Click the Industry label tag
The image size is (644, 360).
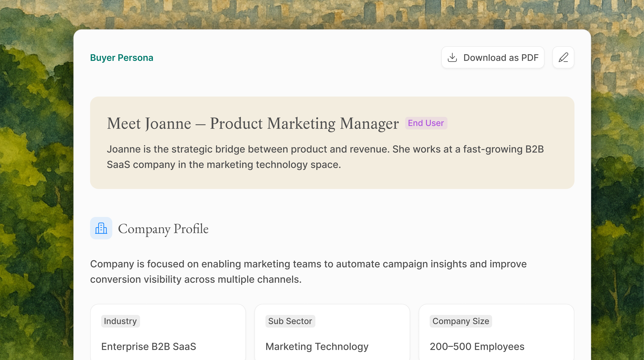click(120, 321)
